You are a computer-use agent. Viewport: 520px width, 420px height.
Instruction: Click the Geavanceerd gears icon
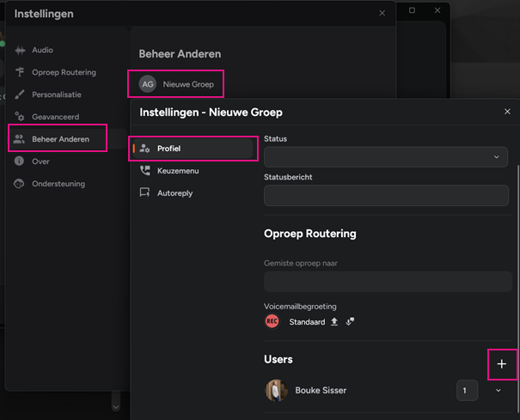(x=20, y=116)
